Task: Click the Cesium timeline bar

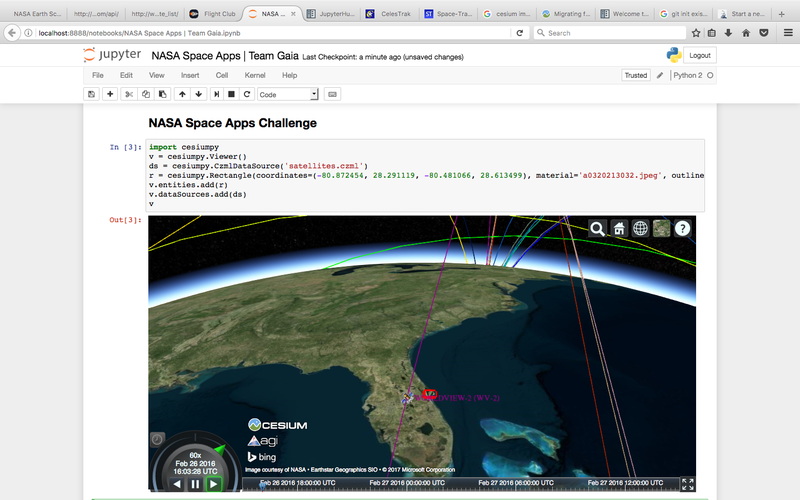Action: click(460, 484)
